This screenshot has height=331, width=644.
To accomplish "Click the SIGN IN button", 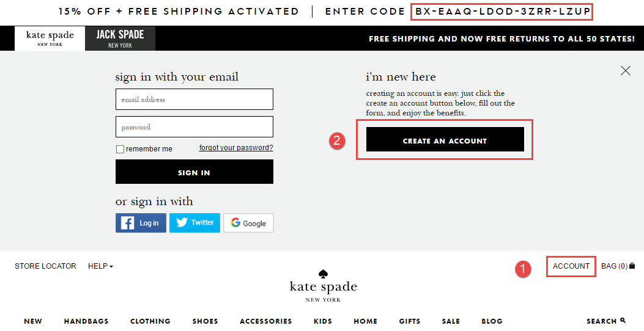I will (194, 172).
